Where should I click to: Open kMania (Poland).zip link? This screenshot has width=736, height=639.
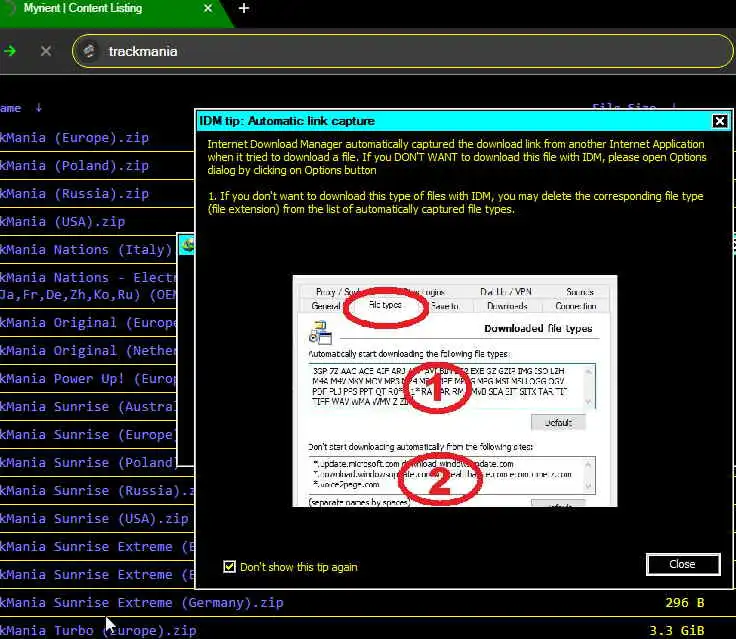(x=74, y=166)
